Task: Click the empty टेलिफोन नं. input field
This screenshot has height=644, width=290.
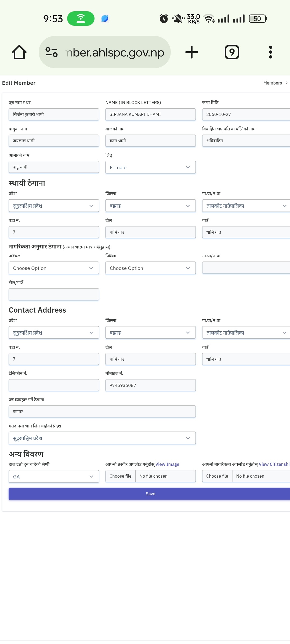Action: [54, 385]
